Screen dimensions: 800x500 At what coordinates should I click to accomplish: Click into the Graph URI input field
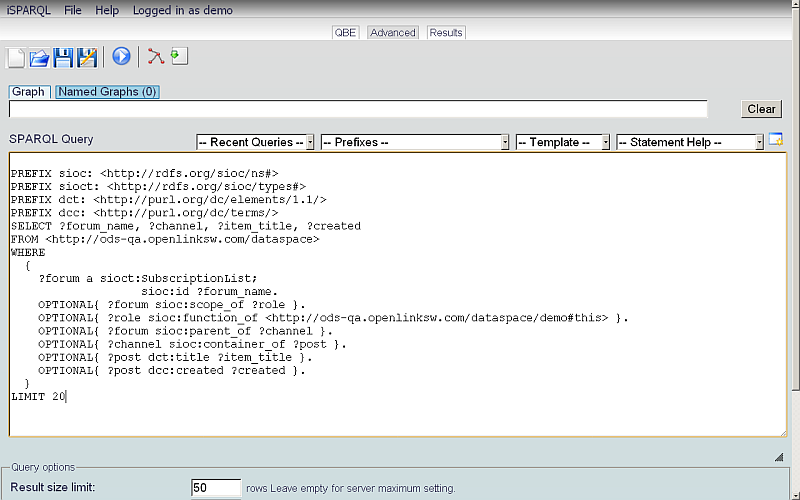[358, 109]
